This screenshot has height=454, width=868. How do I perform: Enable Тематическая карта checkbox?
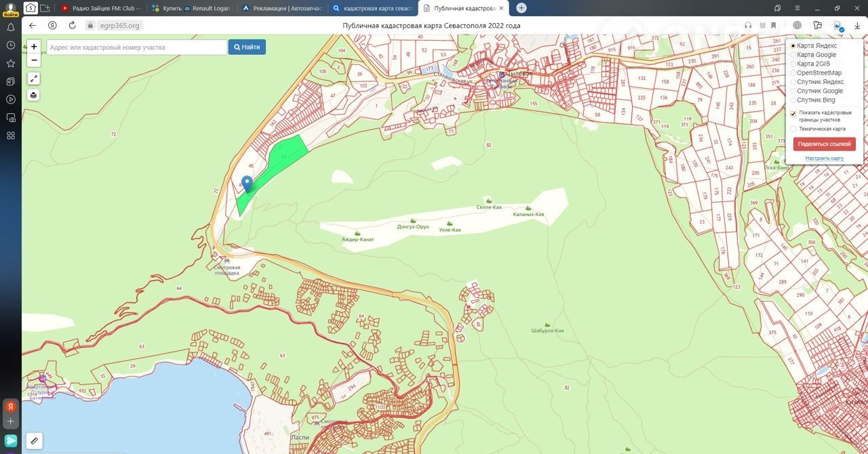tap(793, 129)
